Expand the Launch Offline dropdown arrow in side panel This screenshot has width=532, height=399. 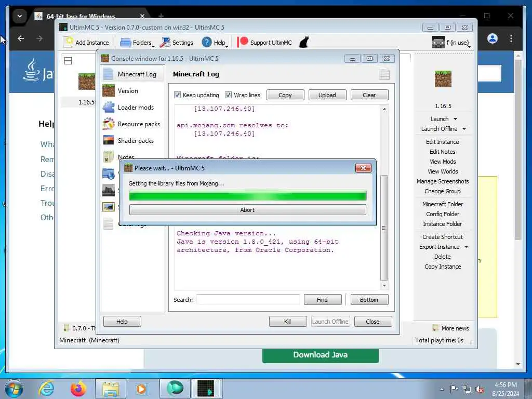click(464, 129)
